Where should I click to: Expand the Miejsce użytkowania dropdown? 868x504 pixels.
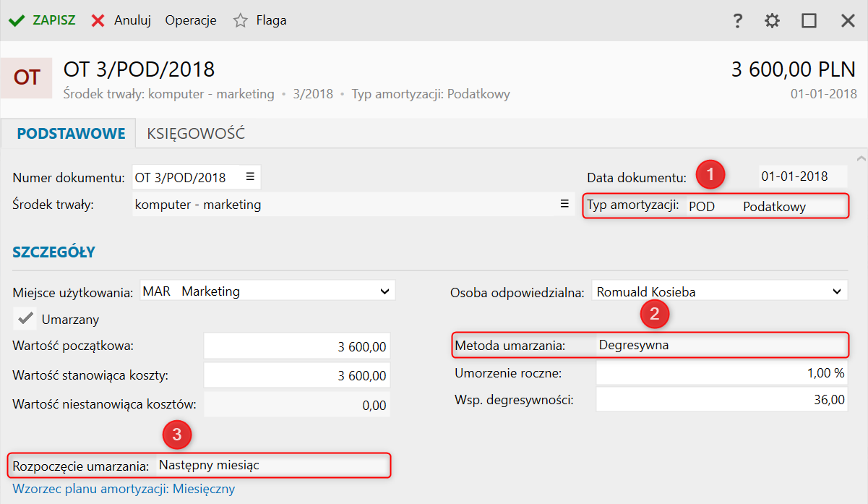[x=384, y=291]
